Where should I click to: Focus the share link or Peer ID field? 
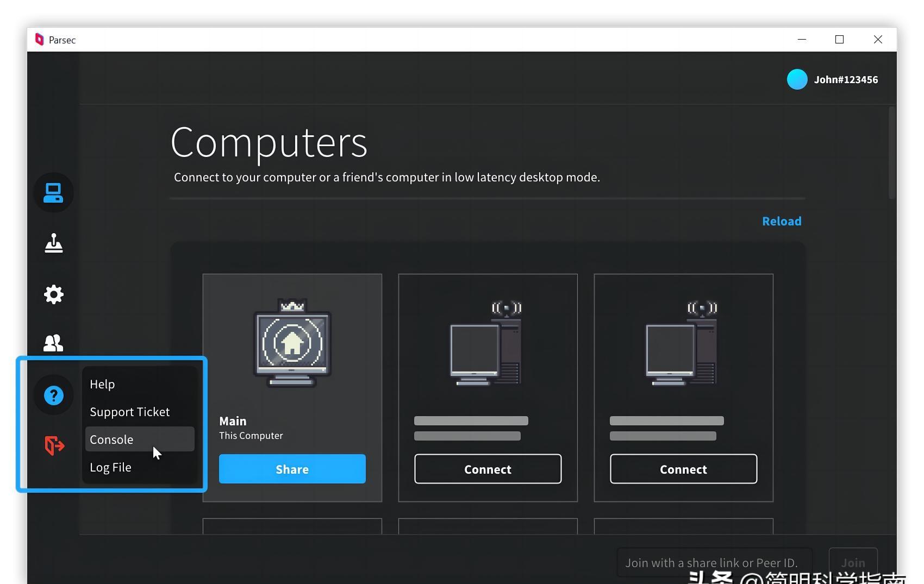714,563
